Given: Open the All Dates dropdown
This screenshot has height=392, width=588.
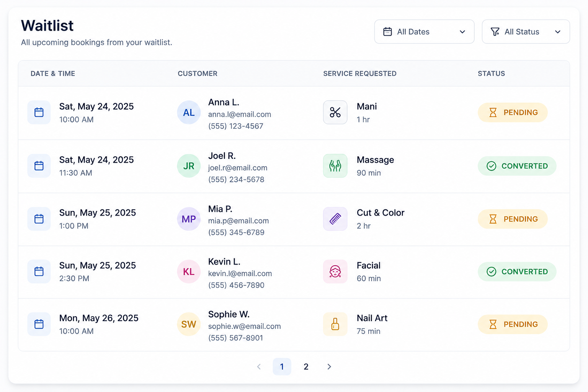Looking at the screenshot, I should click(x=424, y=32).
